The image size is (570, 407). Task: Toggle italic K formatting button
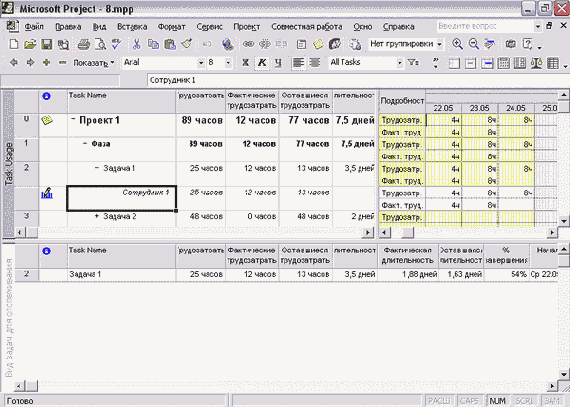(262, 63)
